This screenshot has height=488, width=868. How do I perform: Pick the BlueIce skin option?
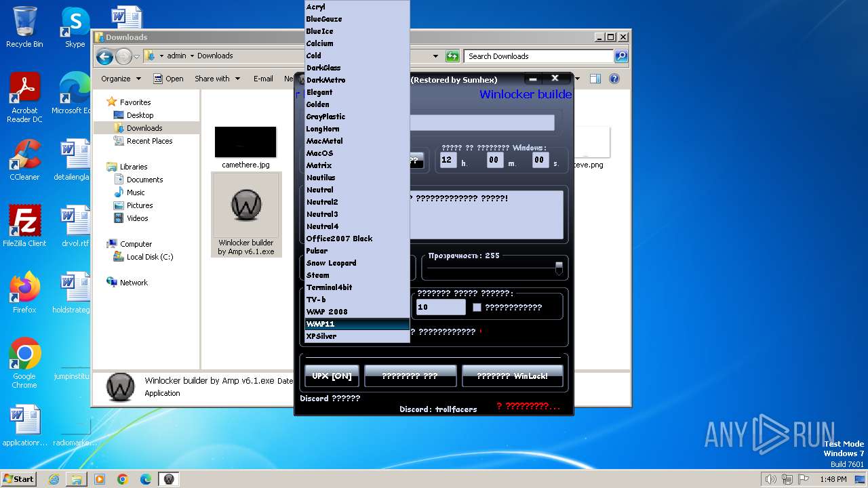tap(357, 31)
